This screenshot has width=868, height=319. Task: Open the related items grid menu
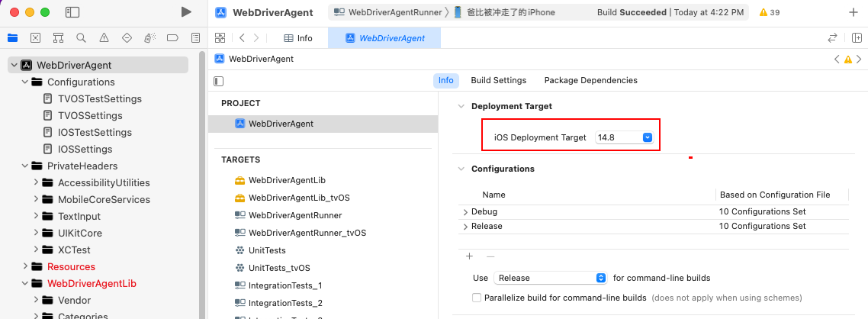(220, 37)
